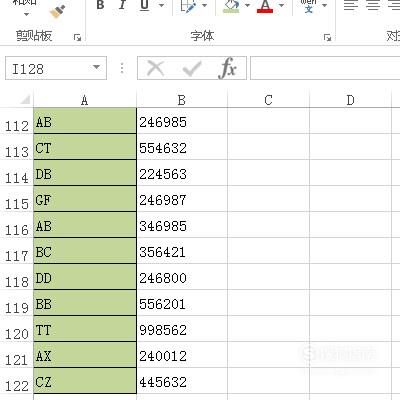Select cell with value 554632
This screenshot has height=400, width=400.
(182, 147)
